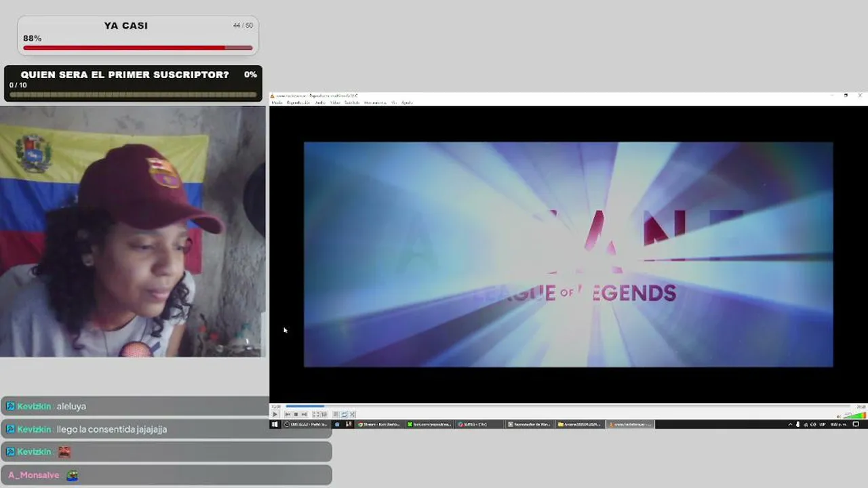Adjust the VLC volume slider
The height and width of the screenshot is (488, 868).
tap(855, 415)
